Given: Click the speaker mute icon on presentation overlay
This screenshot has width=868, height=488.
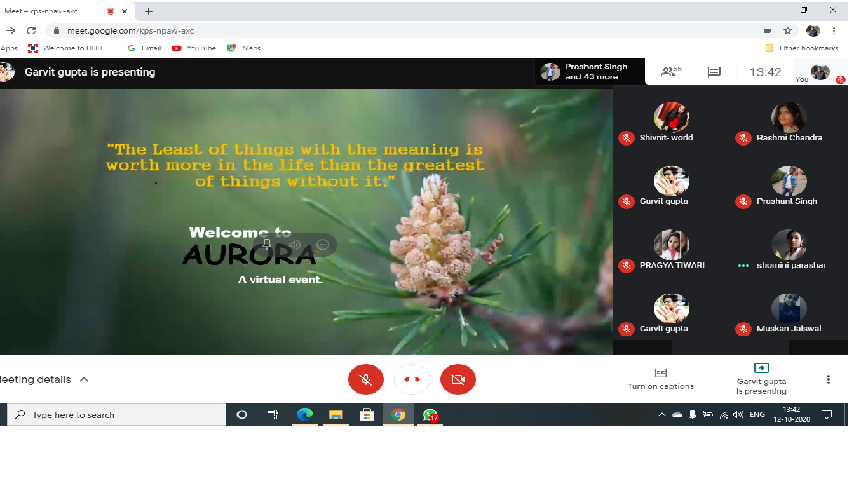Looking at the screenshot, I should point(295,245).
